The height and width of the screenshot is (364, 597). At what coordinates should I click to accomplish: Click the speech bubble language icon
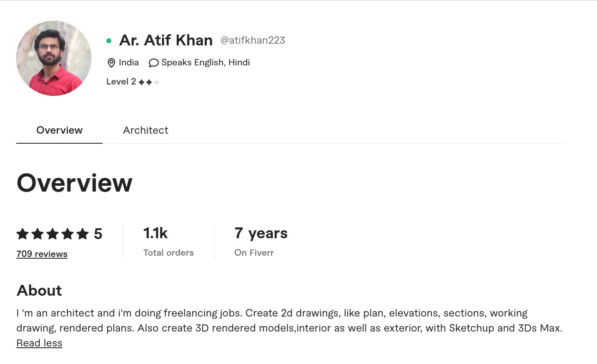pyautogui.click(x=153, y=63)
